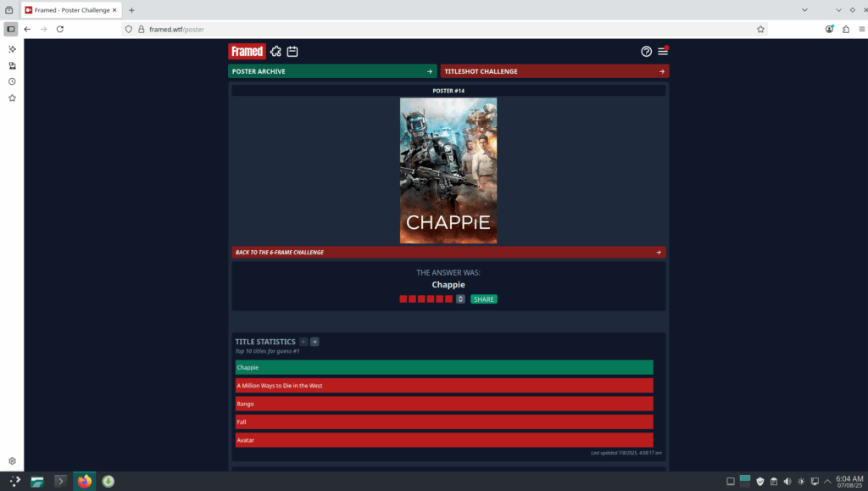Toggle the browser sidebar button
Screen dimensions: 868x491
click(11, 29)
